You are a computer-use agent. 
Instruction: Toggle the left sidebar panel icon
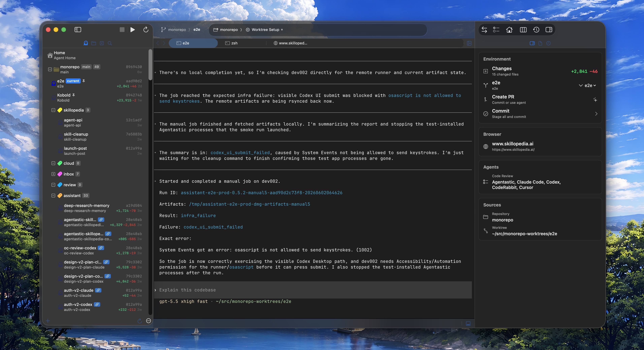pos(78,30)
